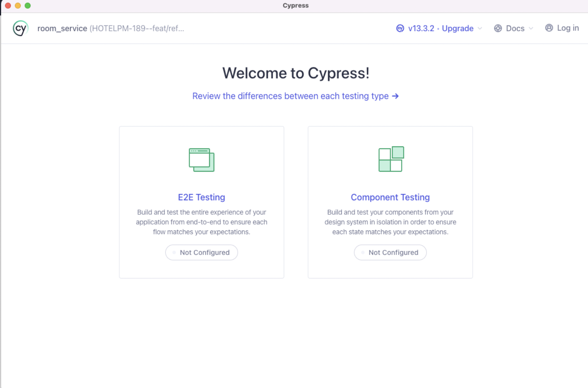Image resolution: width=588 pixels, height=388 pixels.
Task: Click the E2E Testing description text
Action: (x=201, y=222)
